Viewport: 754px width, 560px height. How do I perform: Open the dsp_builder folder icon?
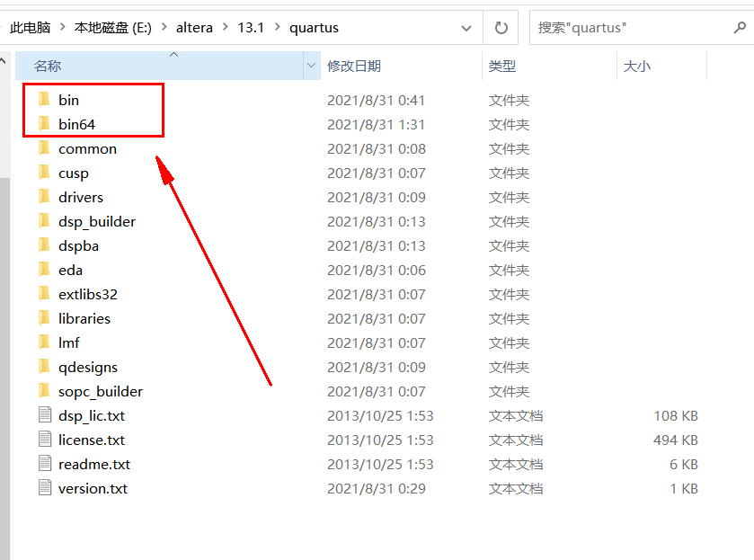point(45,221)
